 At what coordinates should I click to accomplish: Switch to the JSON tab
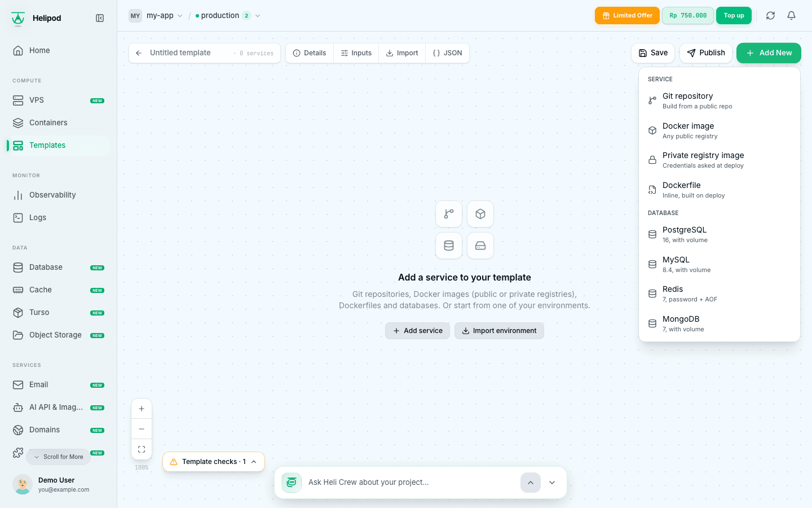point(448,53)
